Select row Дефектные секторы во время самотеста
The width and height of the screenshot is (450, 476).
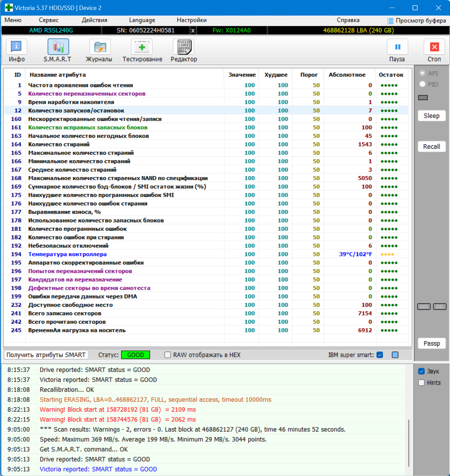(206, 288)
